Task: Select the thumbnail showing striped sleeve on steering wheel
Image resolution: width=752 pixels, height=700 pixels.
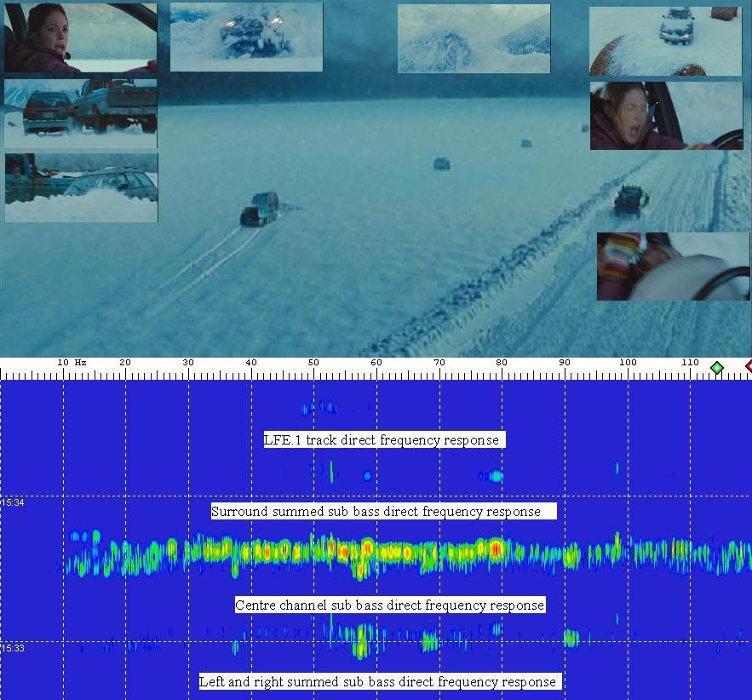Action: (x=673, y=267)
